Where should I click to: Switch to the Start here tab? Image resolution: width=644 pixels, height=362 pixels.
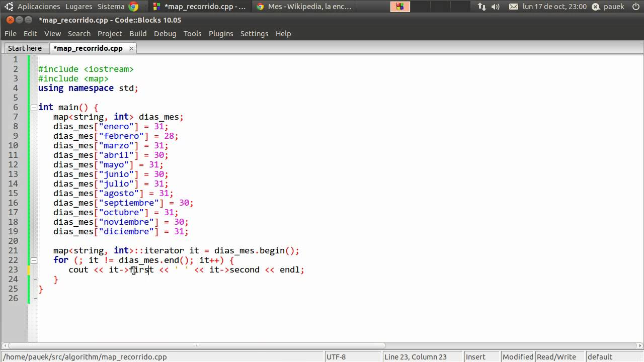25,48
